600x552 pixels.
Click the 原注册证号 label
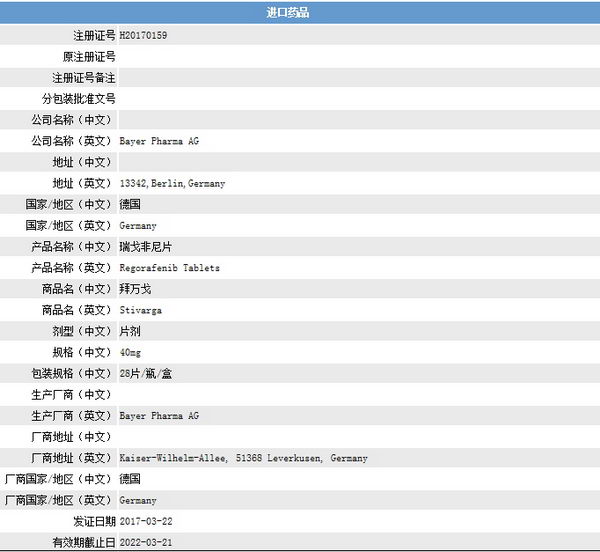(88, 57)
